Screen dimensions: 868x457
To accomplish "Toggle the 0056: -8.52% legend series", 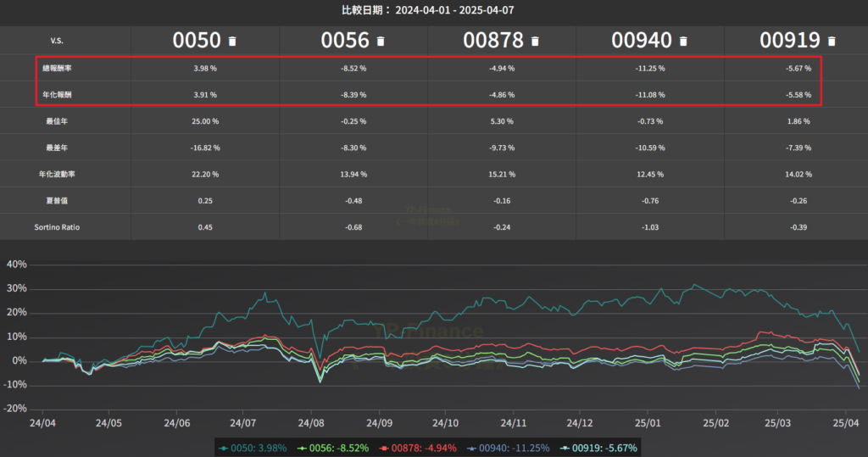I will click(333, 449).
